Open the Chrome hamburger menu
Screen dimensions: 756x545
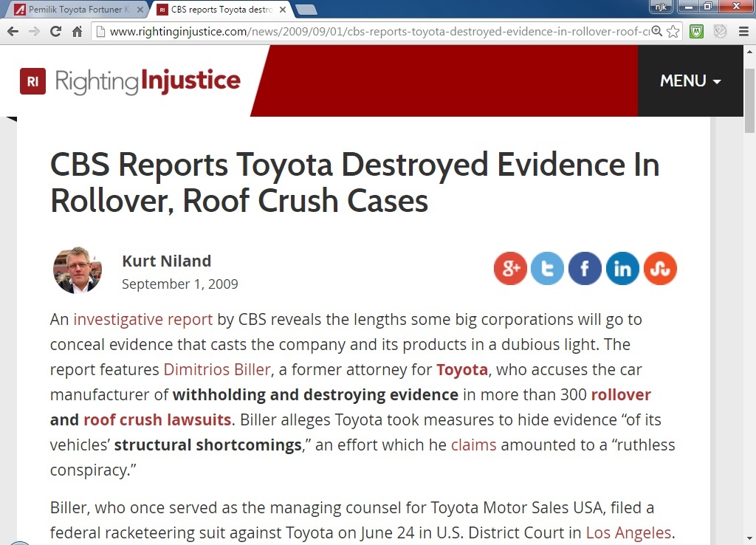click(x=743, y=32)
